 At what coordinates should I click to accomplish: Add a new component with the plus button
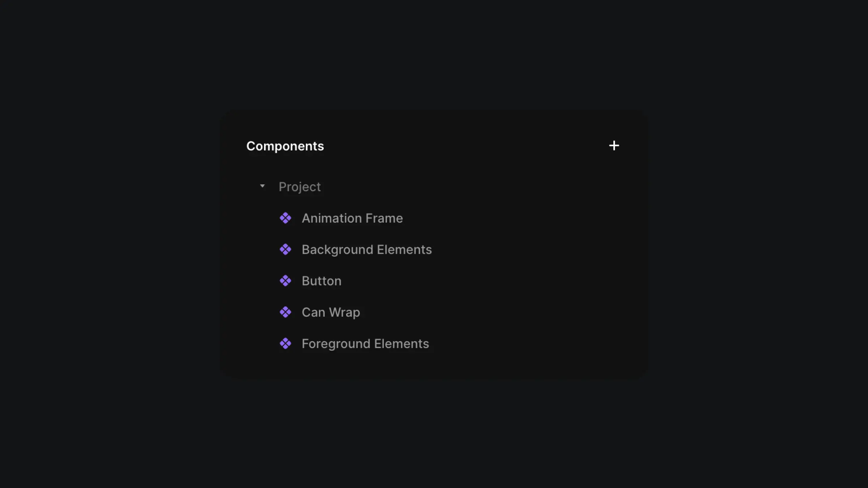[614, 146]
